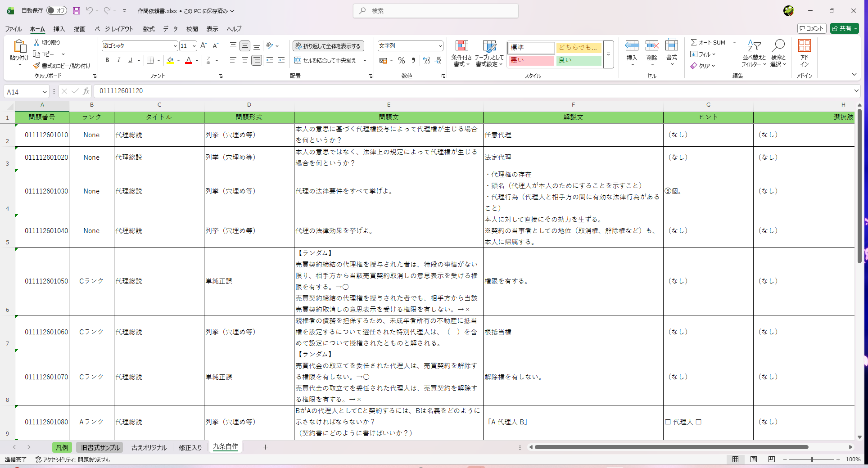Click the zoom slider in status bar

click(811, 459)
